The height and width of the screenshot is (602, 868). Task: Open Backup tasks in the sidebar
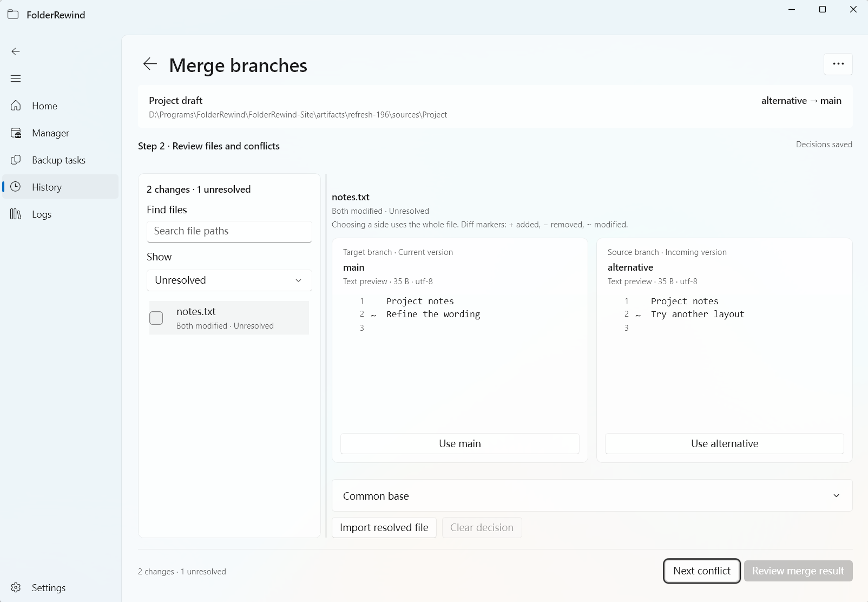(x=61, y=160)
